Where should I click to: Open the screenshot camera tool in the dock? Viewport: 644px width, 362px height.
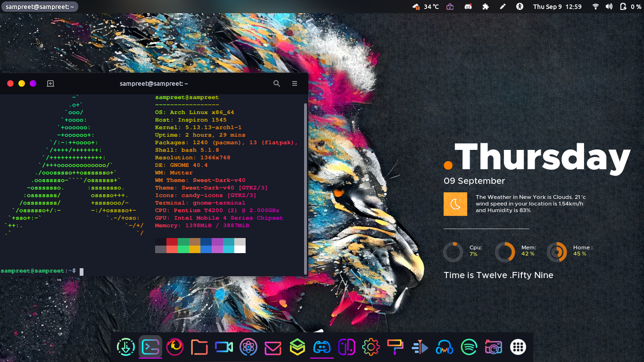(x=494, y=346)
